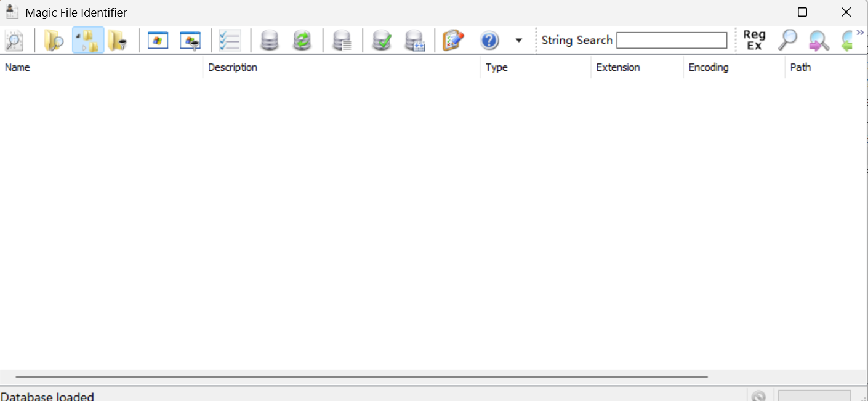Toggle the recurse subfolders option
Viewport: 868px width, 401px height.
tap(87, 40)
